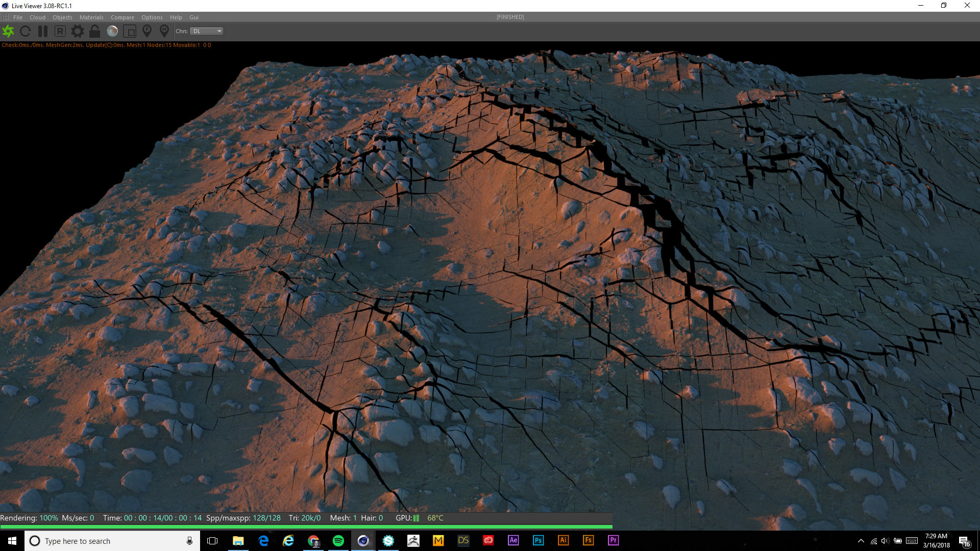Image resolution: width=980 pixels, height=551 pixels.
Task: Click the green render progress bar
Action: pos(306,527)
